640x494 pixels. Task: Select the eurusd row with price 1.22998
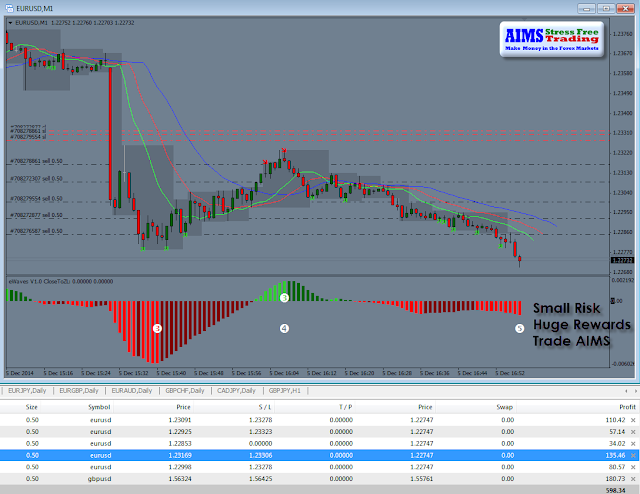tap(318, 467)
